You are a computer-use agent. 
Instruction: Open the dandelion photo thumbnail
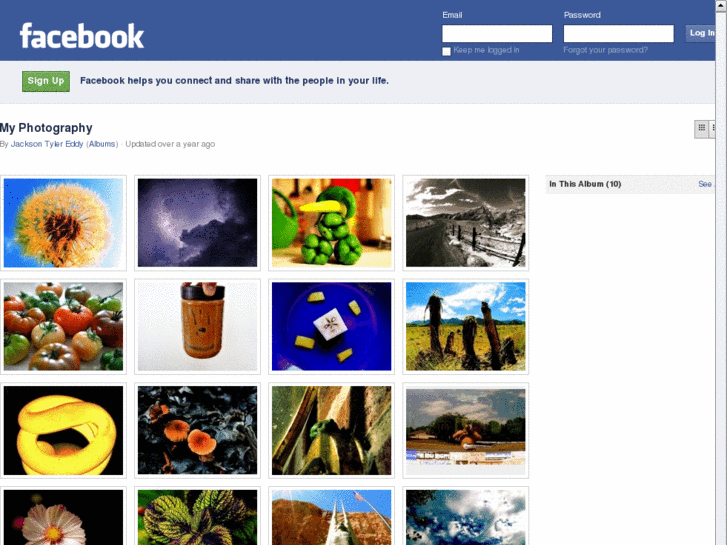pos(64,223)
